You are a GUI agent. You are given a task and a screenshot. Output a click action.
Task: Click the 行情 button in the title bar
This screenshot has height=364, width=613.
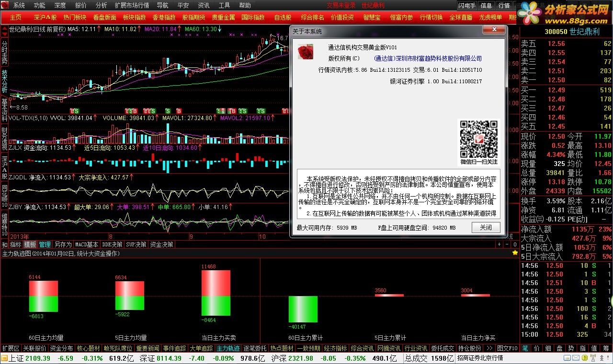click(x=504, y=5)
